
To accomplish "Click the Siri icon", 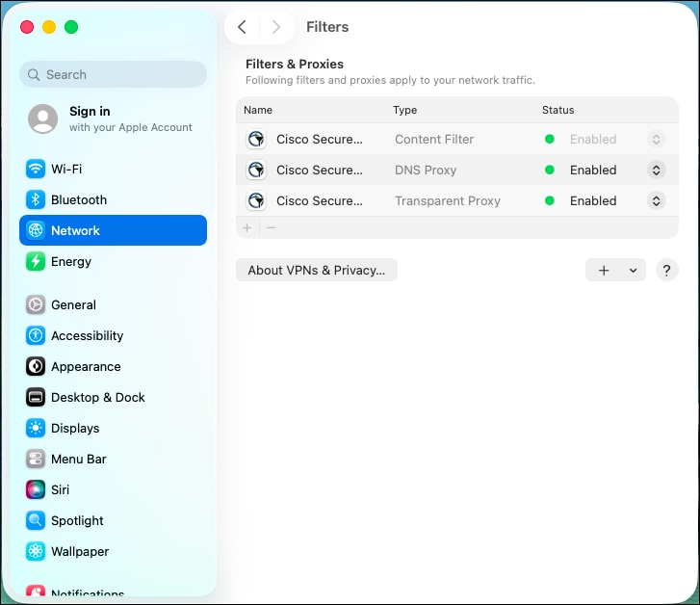I will (36, 489).
